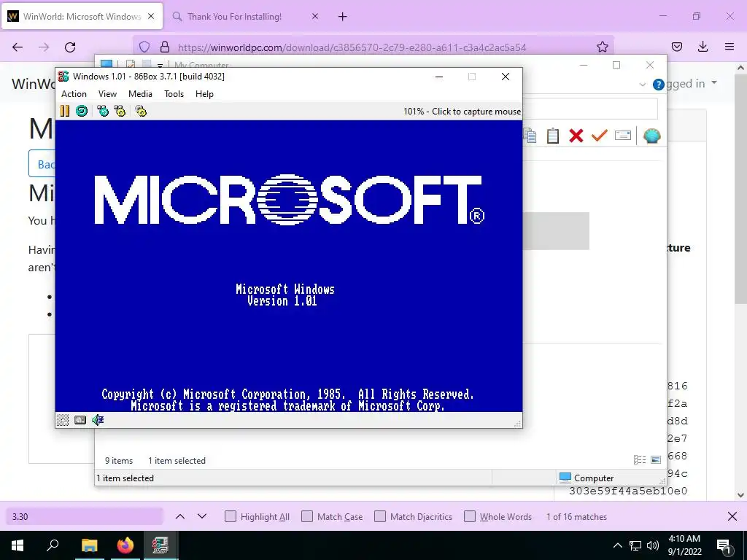Open quick access toolbar dropdown in My Computer
747x560 pixels.
tap(160, 65)
